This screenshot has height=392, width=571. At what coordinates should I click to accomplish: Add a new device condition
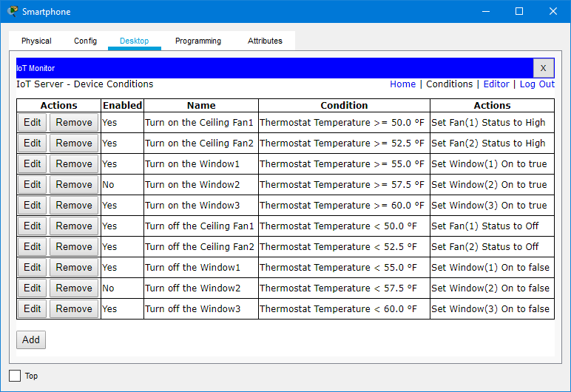tap(31, 339)
